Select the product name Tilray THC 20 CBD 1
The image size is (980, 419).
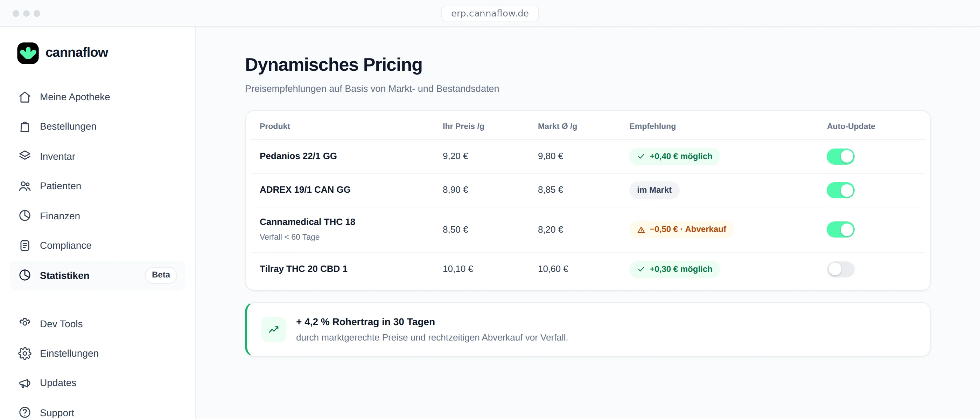303,269
